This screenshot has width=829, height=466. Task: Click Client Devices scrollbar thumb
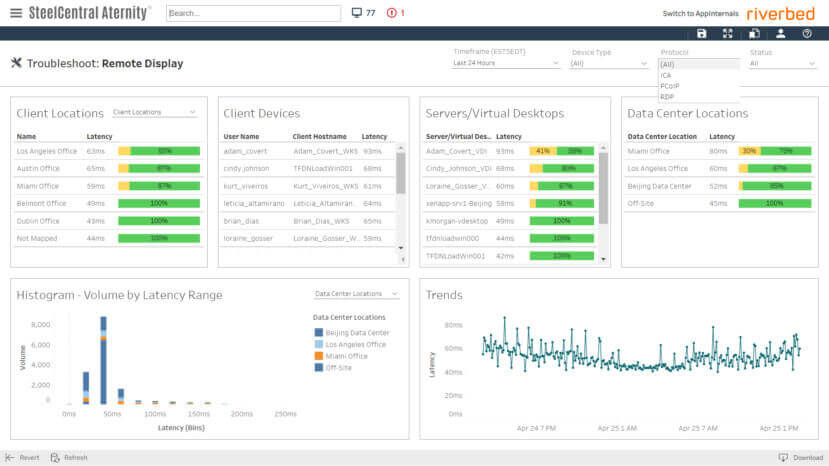pos(401,173)
